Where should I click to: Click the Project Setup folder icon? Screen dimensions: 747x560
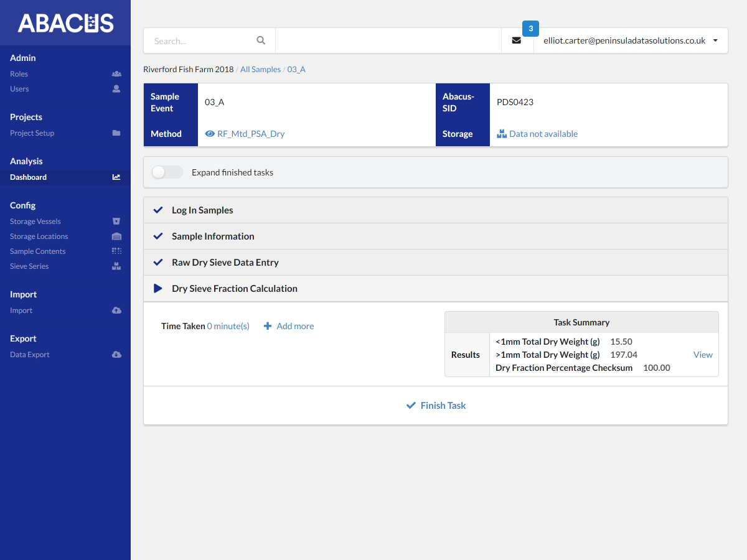tap(116, 133)
